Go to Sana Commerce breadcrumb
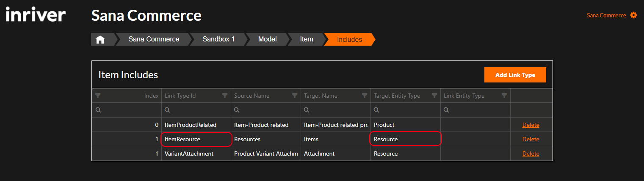Screen dimensions: 644x181 click(x=154, y=39)
